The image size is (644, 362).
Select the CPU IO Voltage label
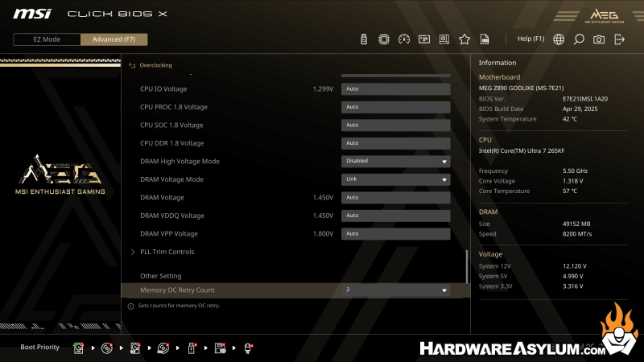[163, 89]
